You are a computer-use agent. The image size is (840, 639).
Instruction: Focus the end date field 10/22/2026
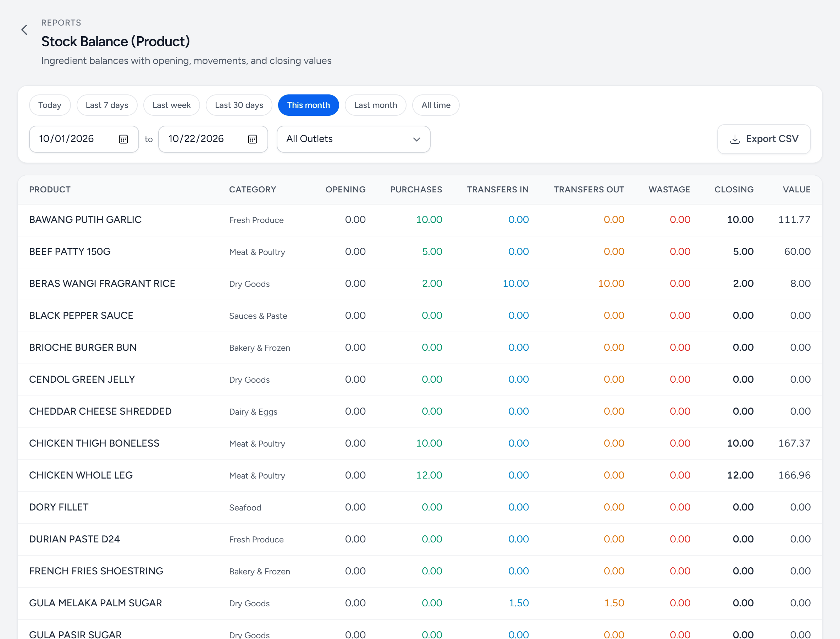point(213,139)
